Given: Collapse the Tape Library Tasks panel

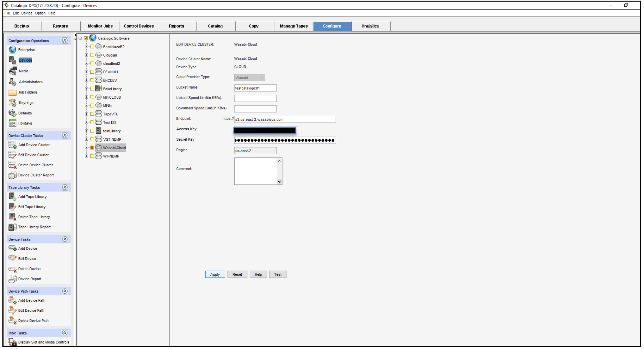Looking at the screenshot, I should tap(65, 187).
